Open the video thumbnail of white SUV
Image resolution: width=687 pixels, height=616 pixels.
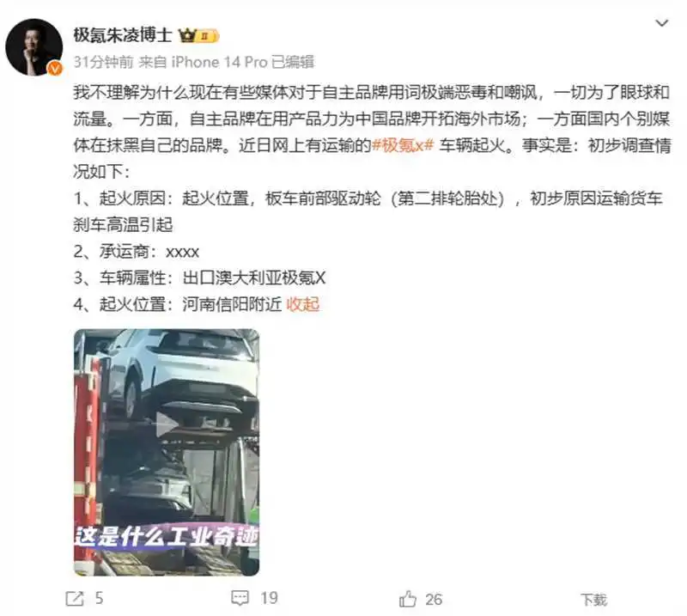tap(167, 452)
